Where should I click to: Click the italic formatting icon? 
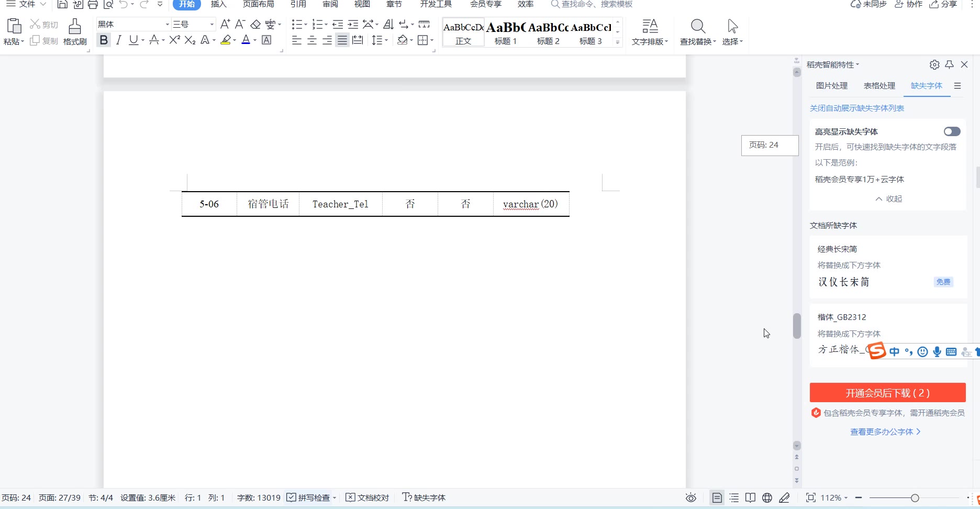click(x=119, y=40)
